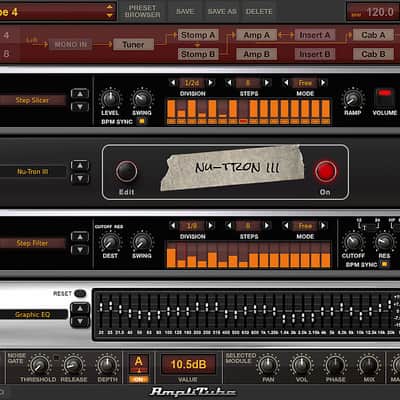Viewport: 400px width, 400px height.
Task: Turn the Step Slicer LEVEL knob
Action: (x=110, y=99)
